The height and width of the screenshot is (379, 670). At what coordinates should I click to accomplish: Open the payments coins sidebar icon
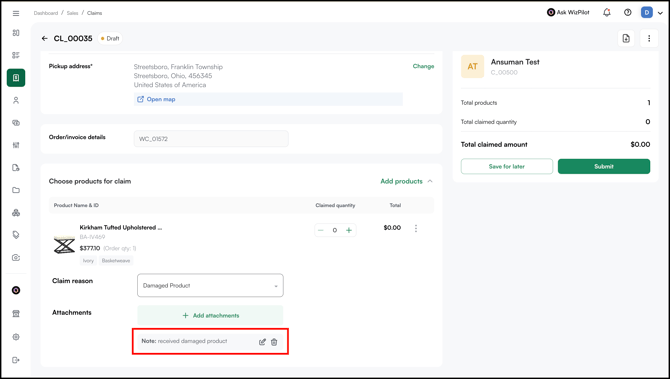click(16, 123)
